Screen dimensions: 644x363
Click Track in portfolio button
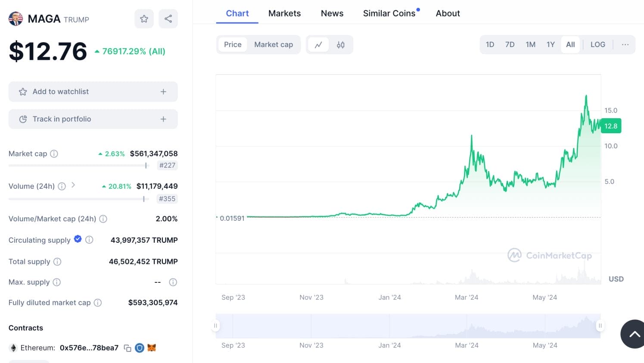(93, 119)
